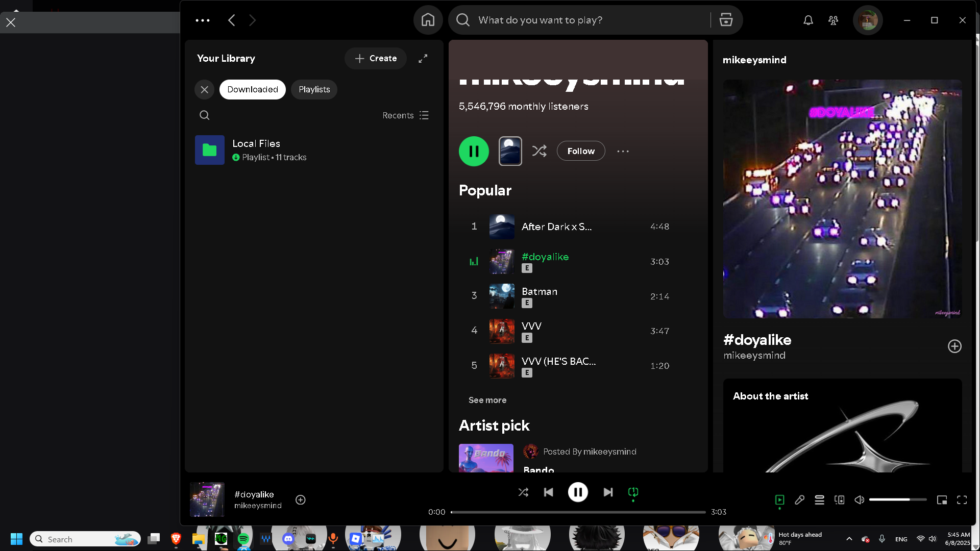Screen dimensions: 980x551
Task: Show lyrics with the microphone icon
Action: click(799, 500)
